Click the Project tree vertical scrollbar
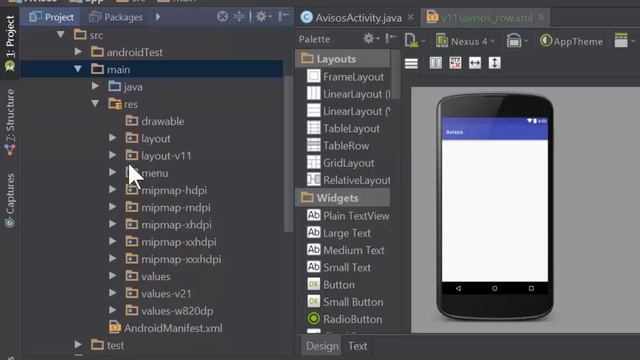Image resolution: width=640 pixels, height=360 pixels. (288, 153)
